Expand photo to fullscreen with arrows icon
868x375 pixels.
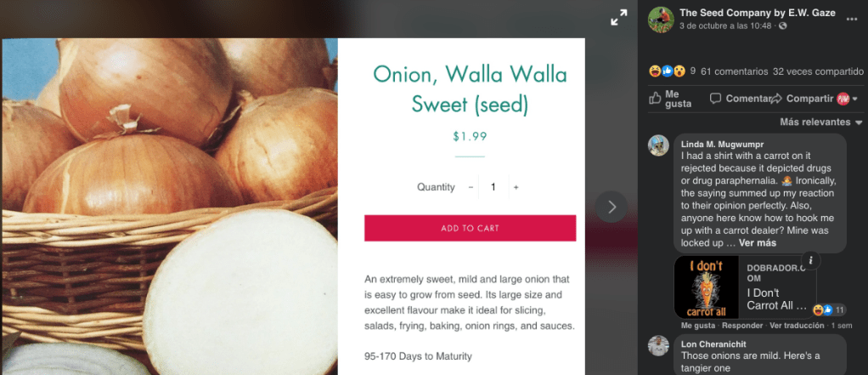point(619,17)
